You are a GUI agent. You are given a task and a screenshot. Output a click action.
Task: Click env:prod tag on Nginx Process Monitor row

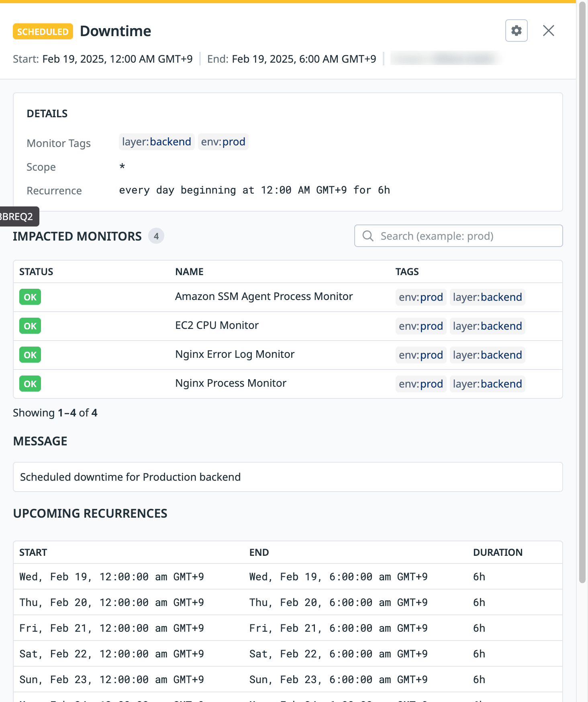[x=421, y=384]
